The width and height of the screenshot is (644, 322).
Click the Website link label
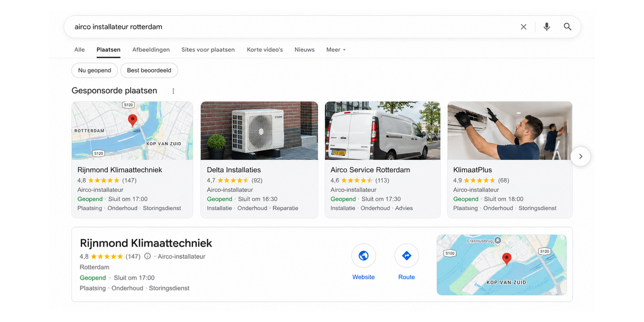[x=363, y=277]
